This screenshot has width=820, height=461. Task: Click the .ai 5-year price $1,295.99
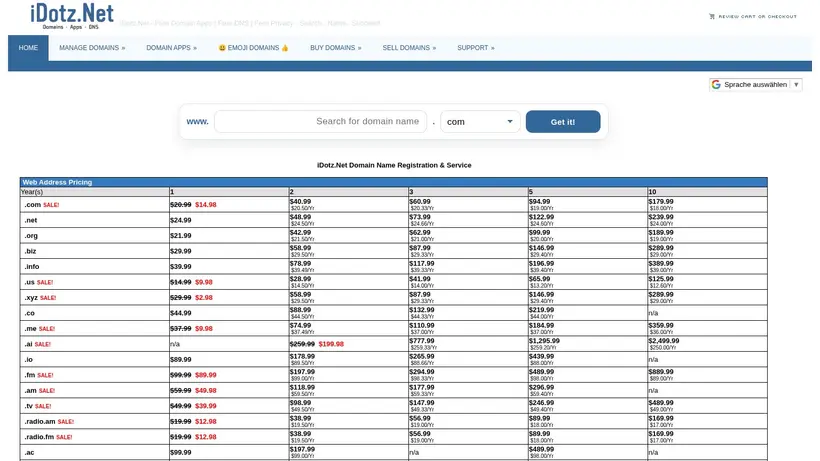(544, 341)
